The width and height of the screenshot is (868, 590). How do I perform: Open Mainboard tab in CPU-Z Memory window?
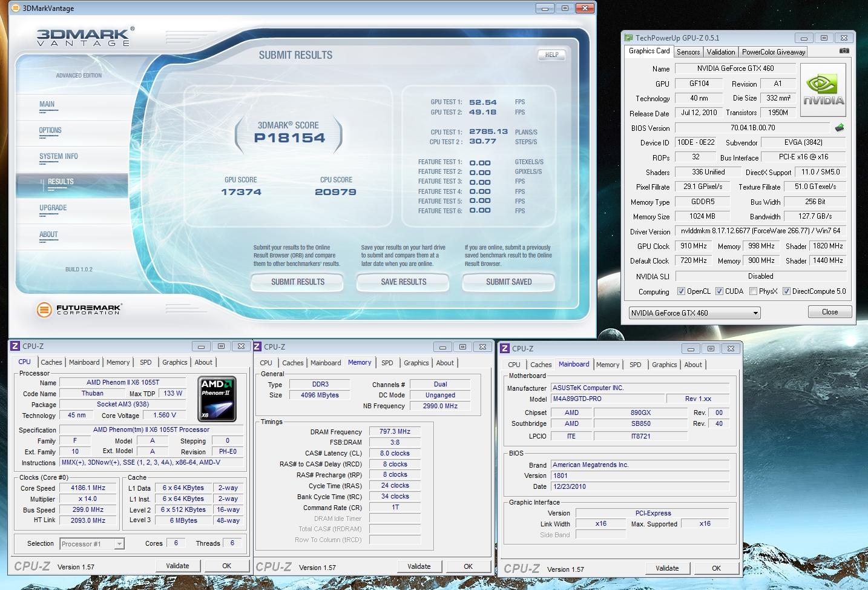click(326, 363)
